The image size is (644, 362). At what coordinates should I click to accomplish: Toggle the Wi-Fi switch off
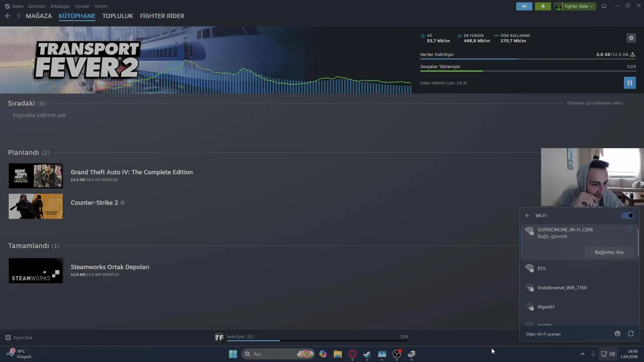[x=627, y=216]
